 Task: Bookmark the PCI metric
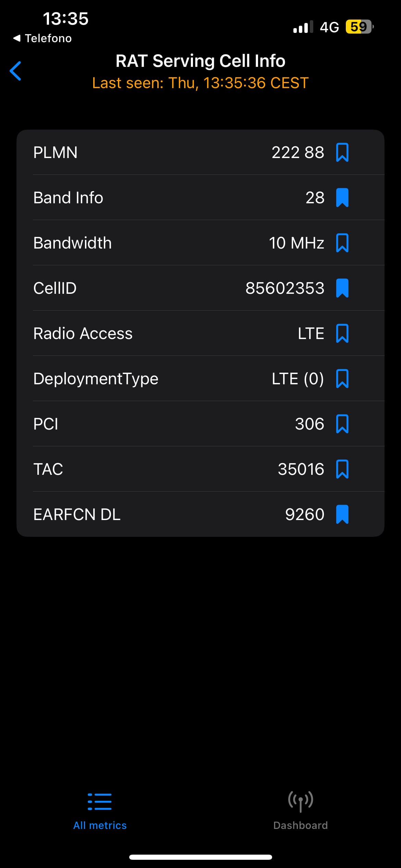(342, 424)
